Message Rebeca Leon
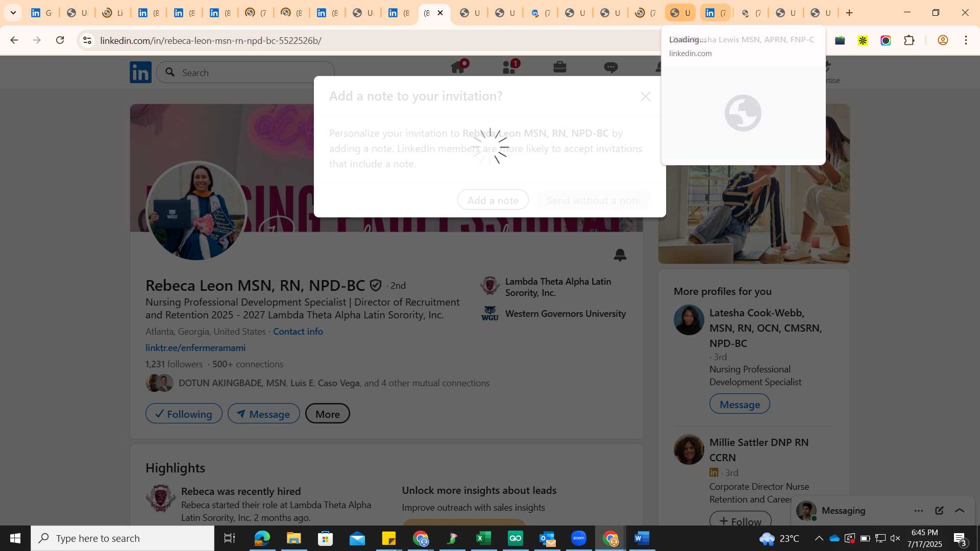 coord(263,414)
